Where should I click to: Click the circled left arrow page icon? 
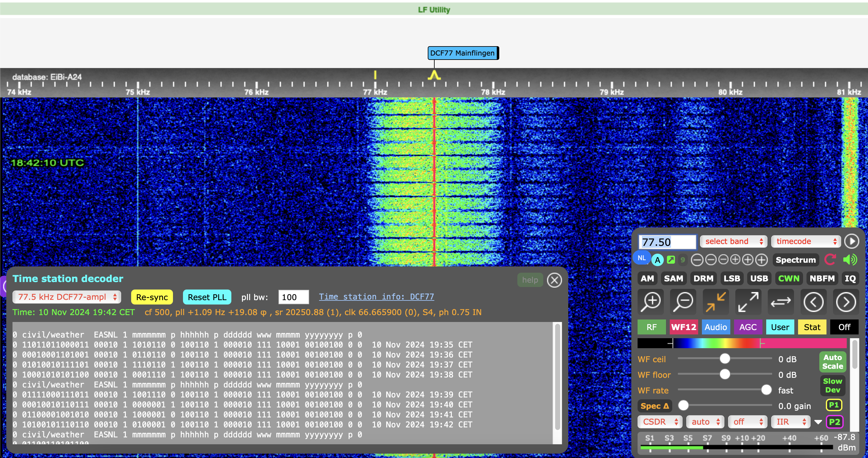(813, 302)
